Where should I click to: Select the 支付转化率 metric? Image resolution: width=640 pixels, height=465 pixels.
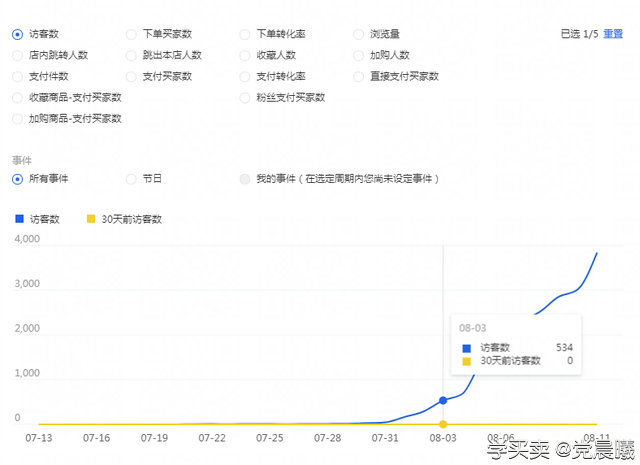coord(245,77)
